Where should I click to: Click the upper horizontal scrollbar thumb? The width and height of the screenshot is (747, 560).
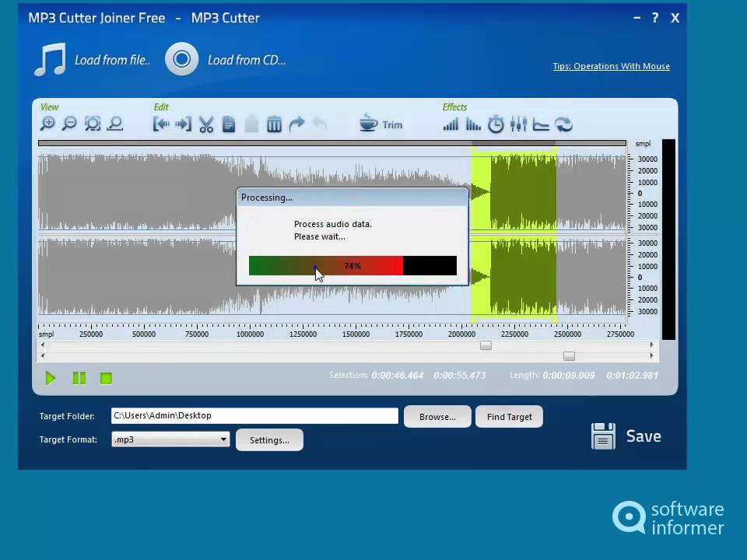tap(486, 345)
